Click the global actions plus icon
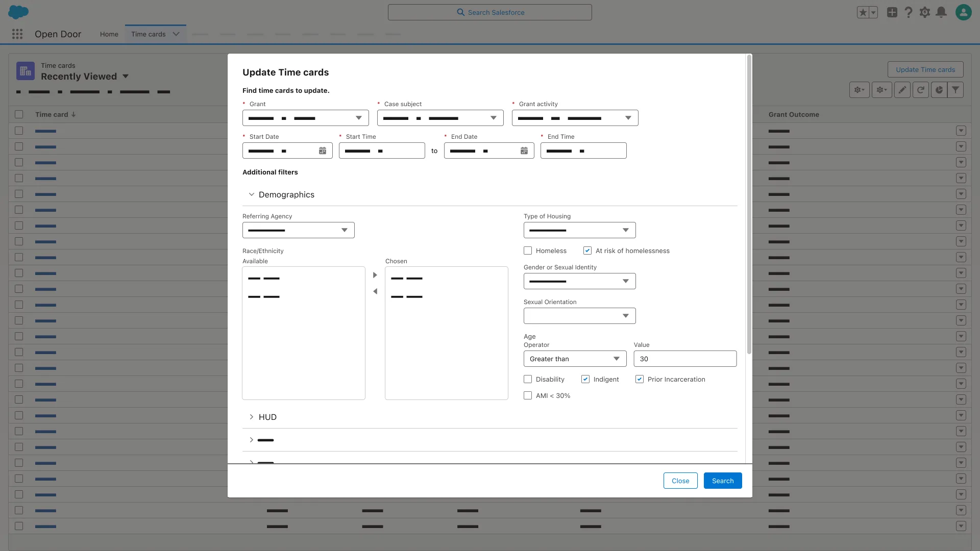This screenshot has height=551, width=980. 892,12
